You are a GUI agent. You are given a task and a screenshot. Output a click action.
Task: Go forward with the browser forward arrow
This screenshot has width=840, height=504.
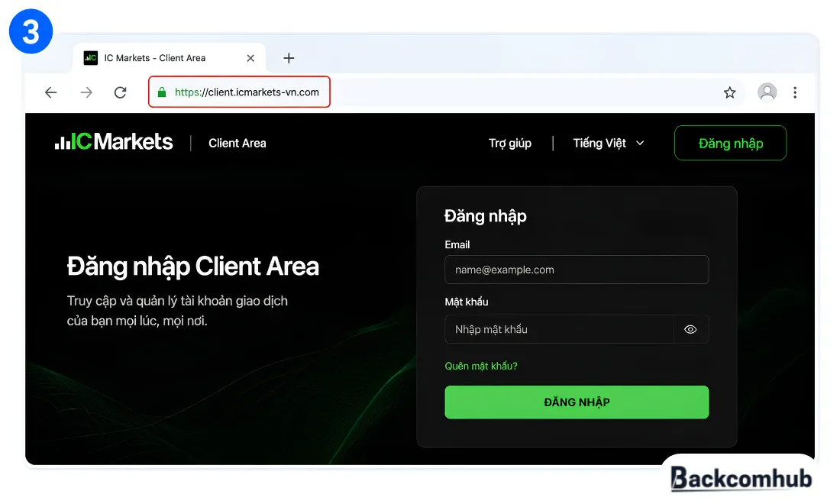pyautogui.click(x=86, y=92)
